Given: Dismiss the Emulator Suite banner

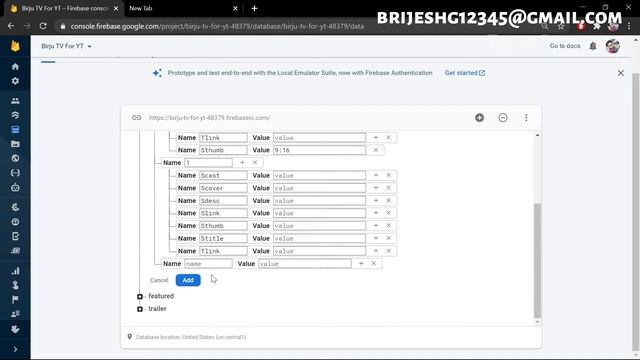Looking at the screenshot, I should [x=620, y=73].
